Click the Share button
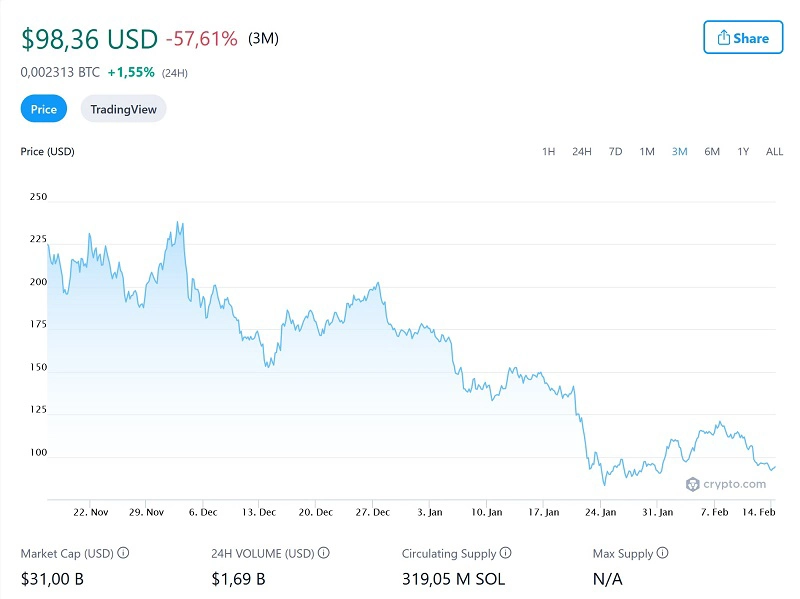The width and height of the screenshot is (800, 599). pyautogui.click(x=742, y=38)
